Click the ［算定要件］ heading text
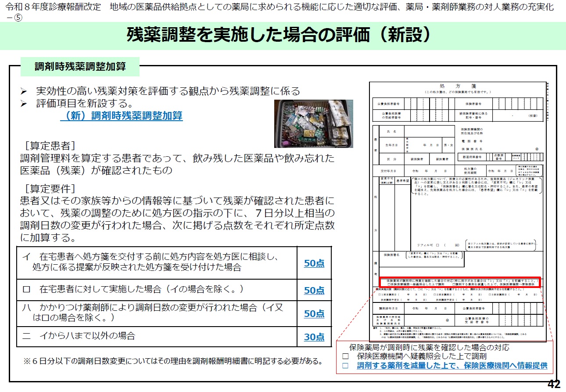The width and height of the screenshot is (566, 392). pyautogui.click(x=50, y=189)
